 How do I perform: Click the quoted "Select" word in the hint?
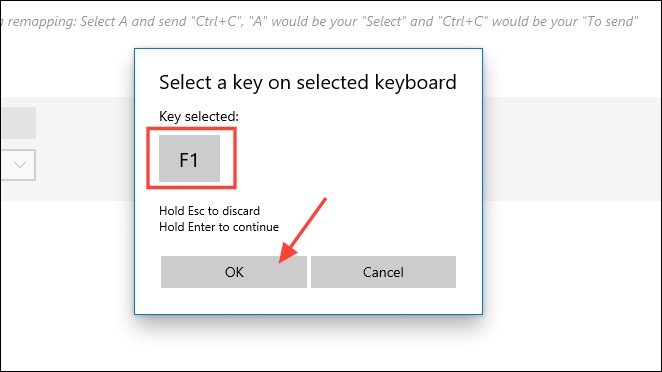tap(386, 22)
